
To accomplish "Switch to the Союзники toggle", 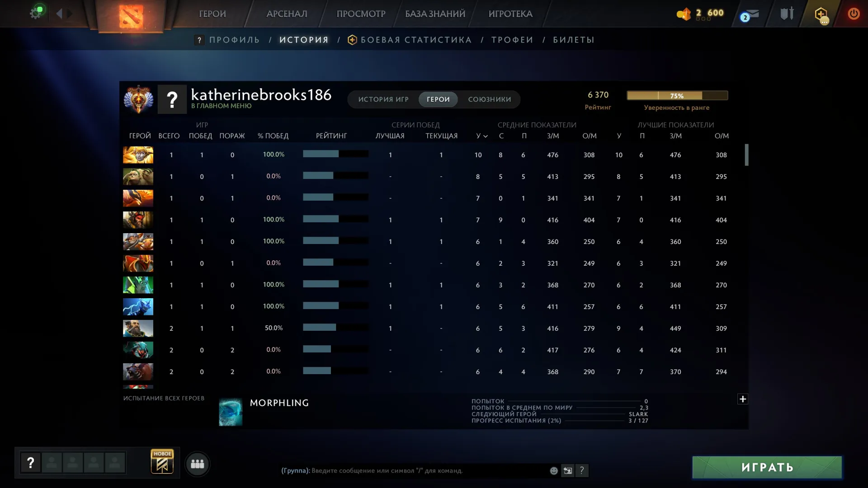I will pos(490,99).
